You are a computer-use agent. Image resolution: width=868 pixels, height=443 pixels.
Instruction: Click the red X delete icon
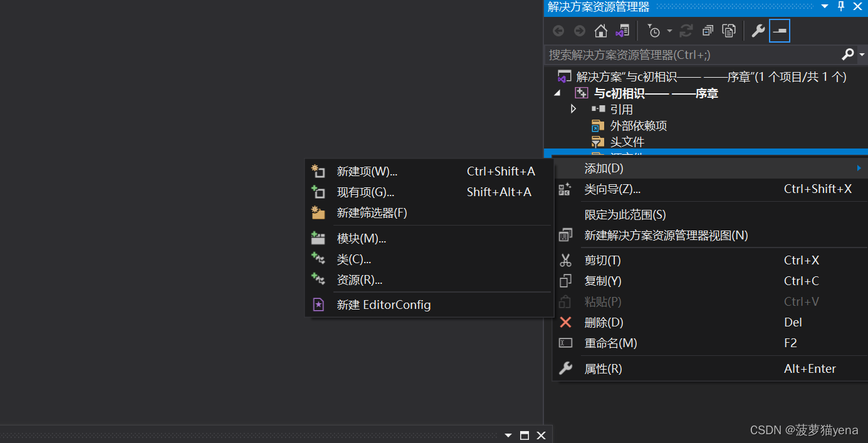(x=565, y=322)
